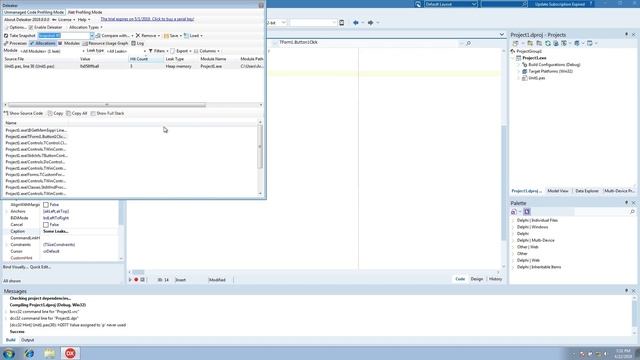Open the Modules tab
This screenshot has width=640, height=360.
click(69, 43)
